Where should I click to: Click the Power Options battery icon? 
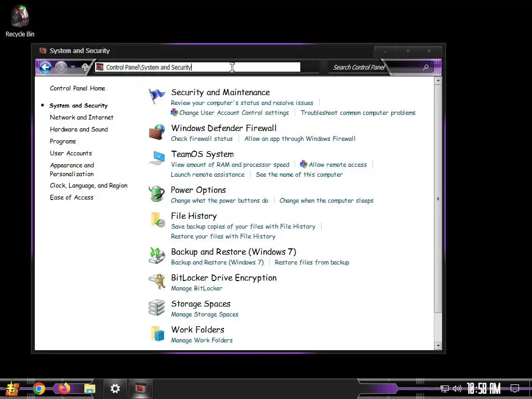(x=156, y=194)
